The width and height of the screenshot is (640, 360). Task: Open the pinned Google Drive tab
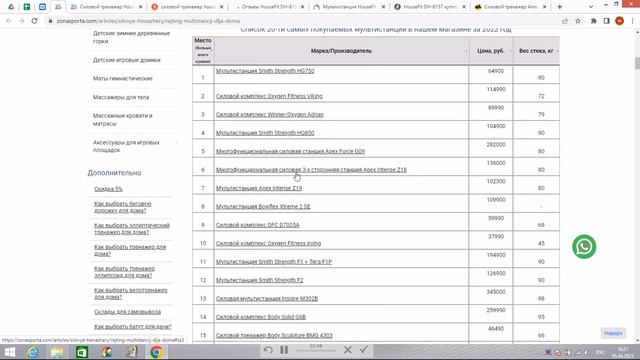click(x=11, y=7)
